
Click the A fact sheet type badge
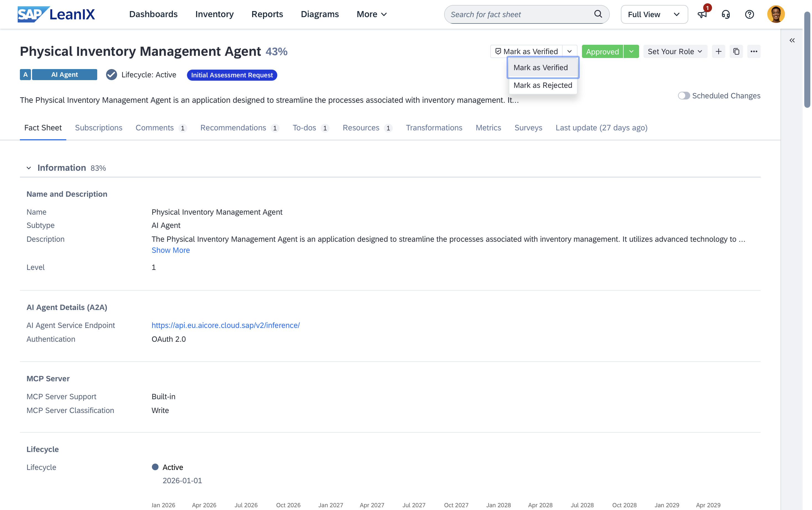(25, 75)
